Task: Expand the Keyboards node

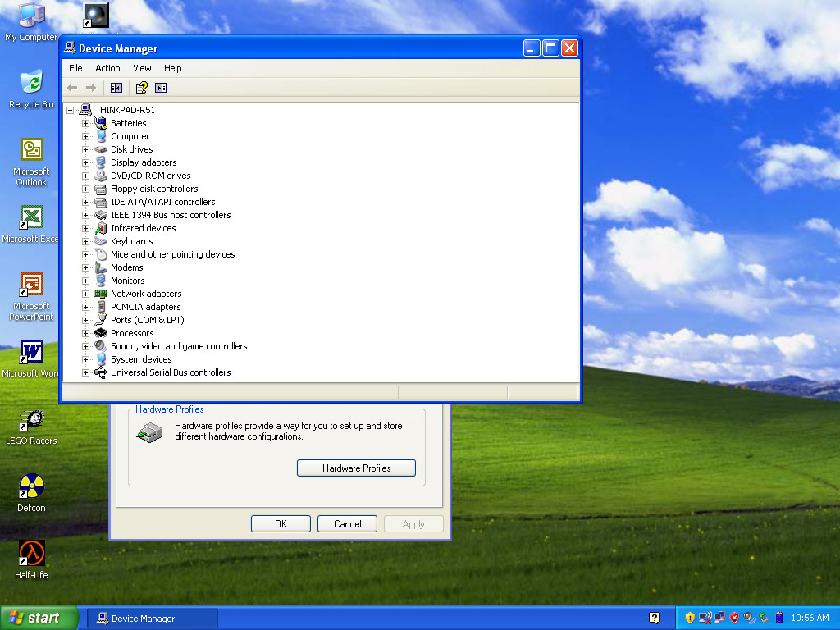Action: (85, 242)
